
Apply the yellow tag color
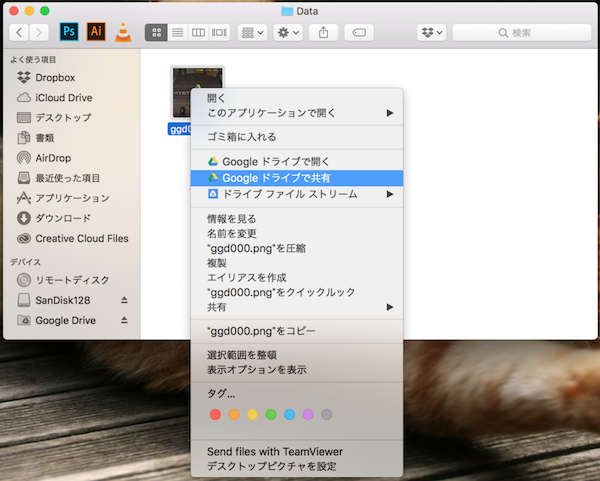click(253, 414)
